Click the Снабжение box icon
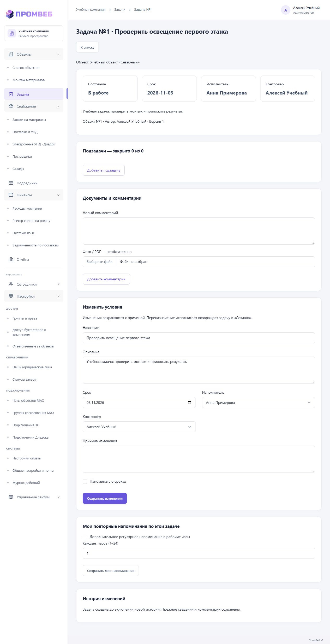This screenshot has width=330, height=644. point(11,106)
